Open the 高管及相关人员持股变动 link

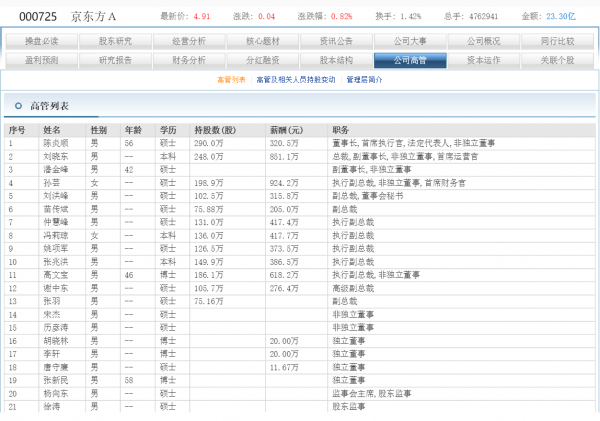click(x=296, y=80)
